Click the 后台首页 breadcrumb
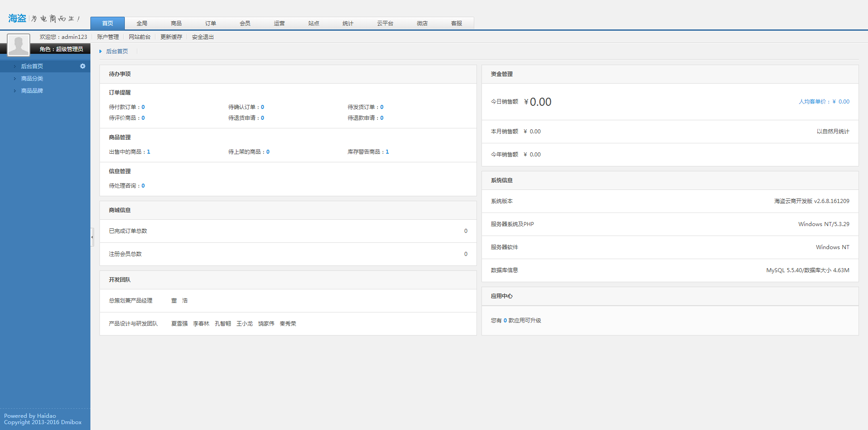 pyautogui.click(x=117, y=52)
